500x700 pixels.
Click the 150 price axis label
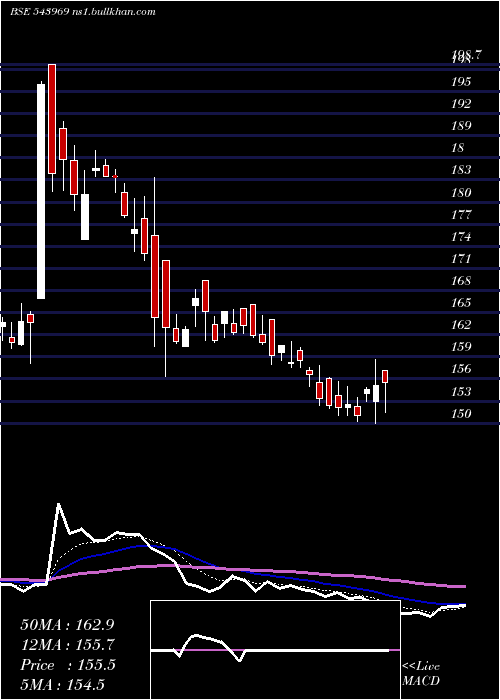(461, 413)
